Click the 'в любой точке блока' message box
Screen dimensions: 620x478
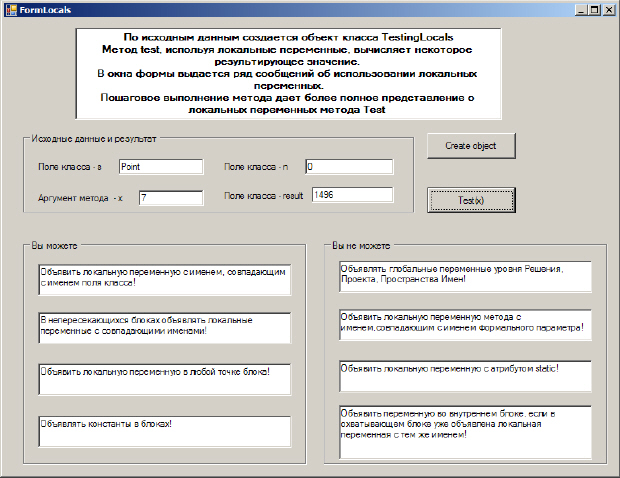pos(165,380)
